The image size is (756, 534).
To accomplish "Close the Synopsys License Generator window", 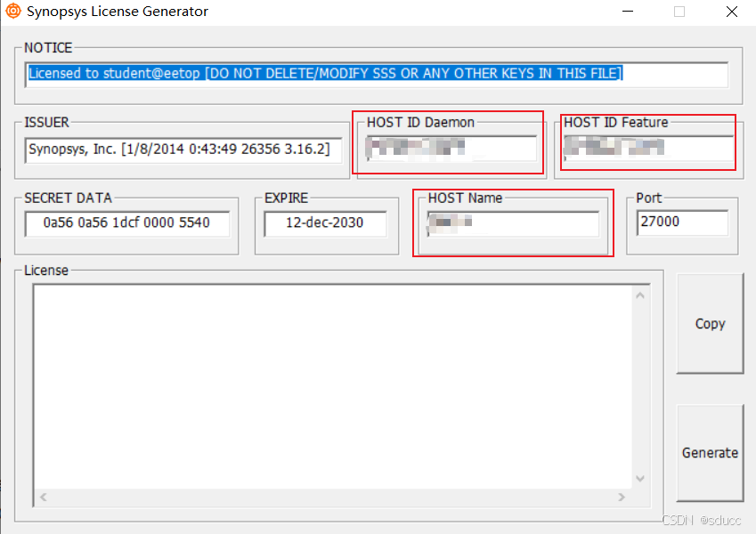I will click(x=731, y=12).
